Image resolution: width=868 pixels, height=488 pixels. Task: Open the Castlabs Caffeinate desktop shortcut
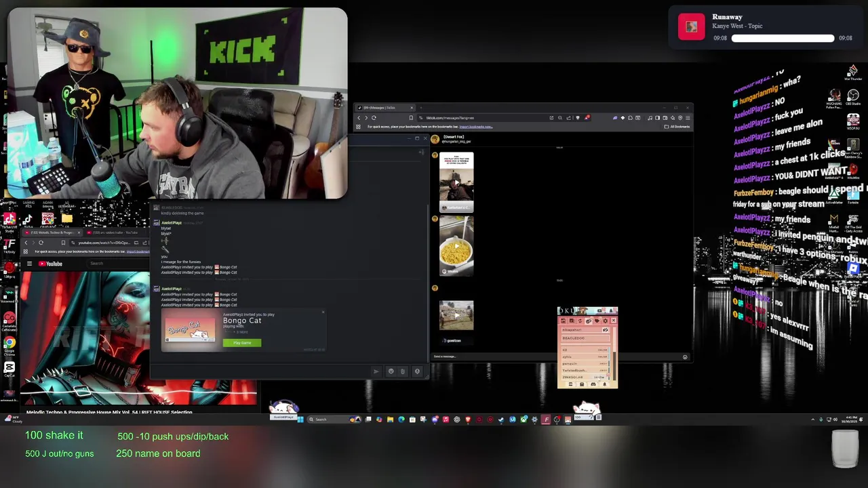click(9, 320)
